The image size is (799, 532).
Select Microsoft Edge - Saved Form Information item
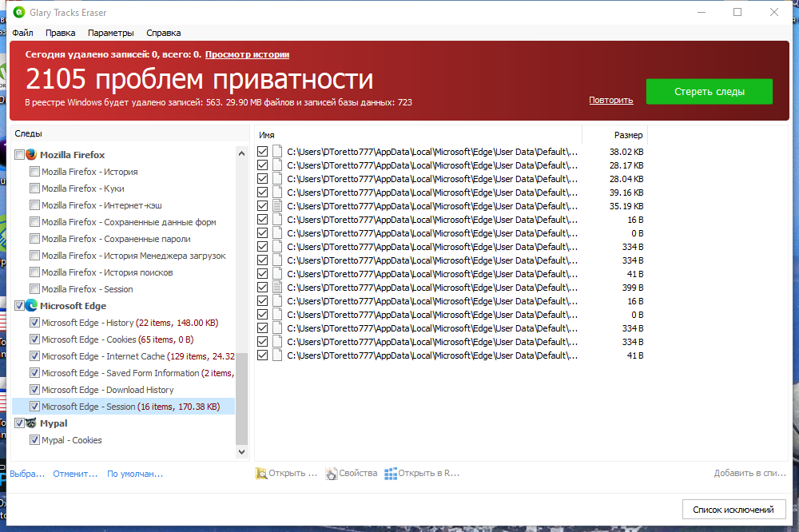coord(137,372)
